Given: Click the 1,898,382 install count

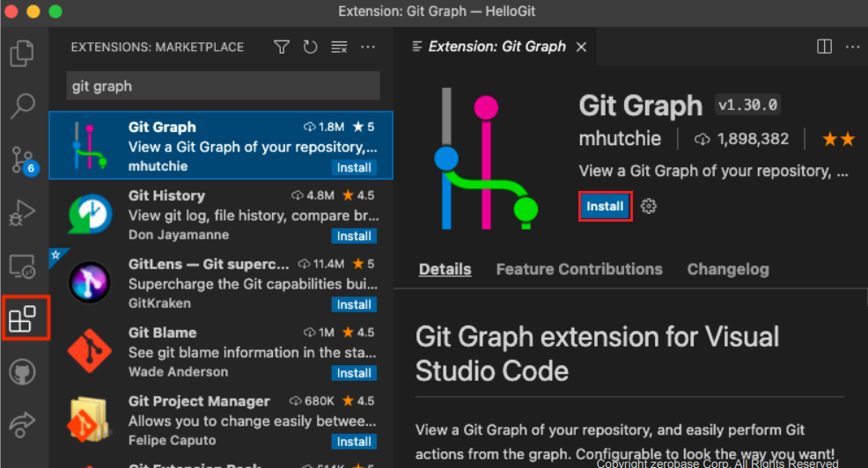Looking at the screenshot, I should 742,139.
